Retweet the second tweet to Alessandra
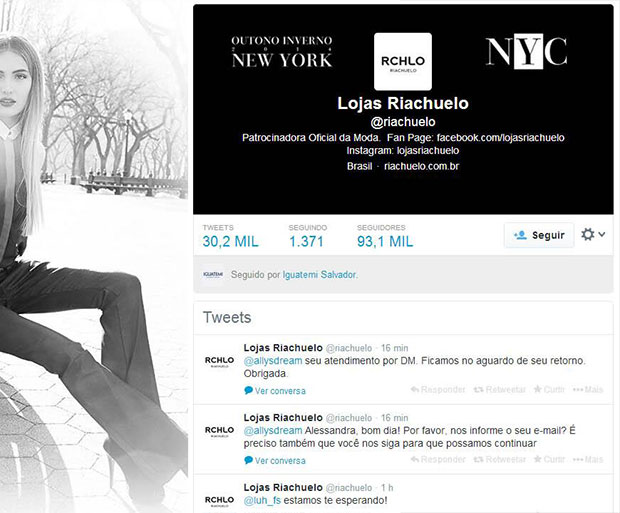The height and width of the screenshot is (513, 620). coord(500,459)
